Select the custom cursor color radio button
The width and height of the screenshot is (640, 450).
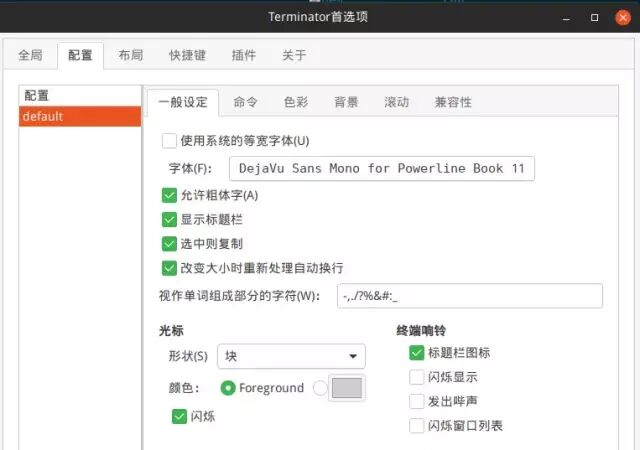[320, 388]
